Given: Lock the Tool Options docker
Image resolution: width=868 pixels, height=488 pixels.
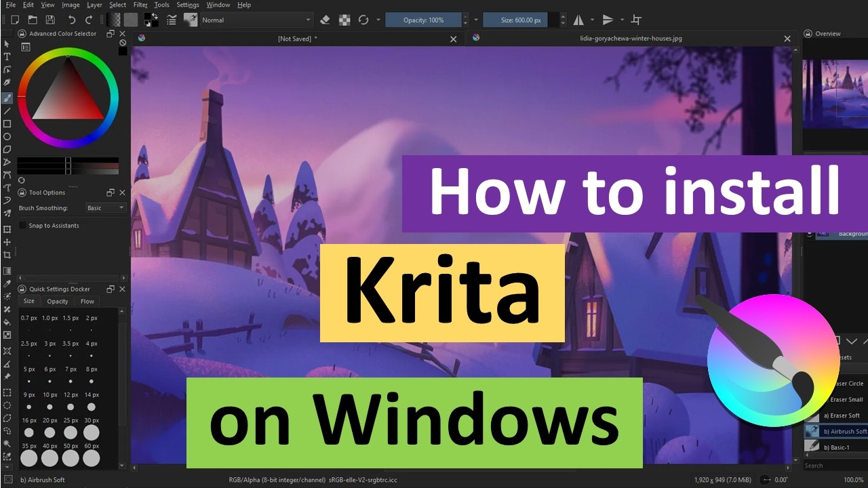Looking at the screenshot, I should click(x=22, y=192).
